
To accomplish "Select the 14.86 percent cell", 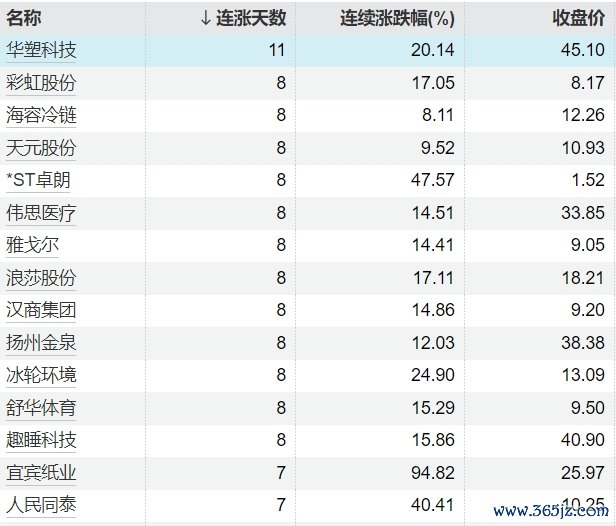I will point(433,310).
